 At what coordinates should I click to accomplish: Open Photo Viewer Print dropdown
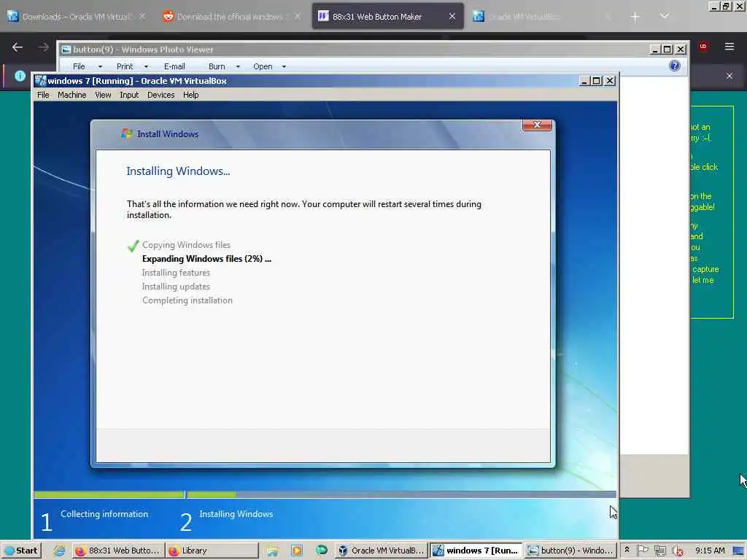(x=132, y=66)
